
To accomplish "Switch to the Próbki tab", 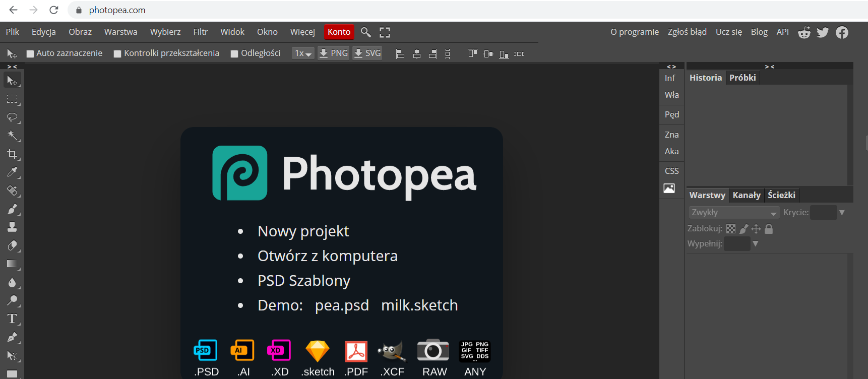I will click(x=742, y=78).
